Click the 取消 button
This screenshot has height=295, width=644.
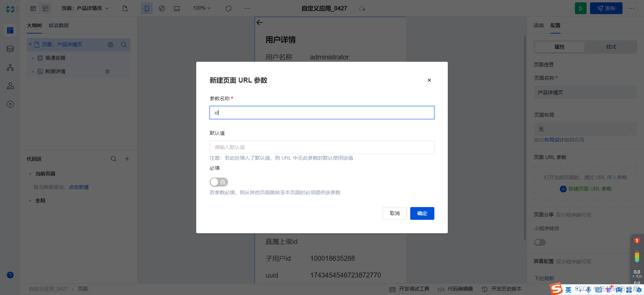coord(394,213)
